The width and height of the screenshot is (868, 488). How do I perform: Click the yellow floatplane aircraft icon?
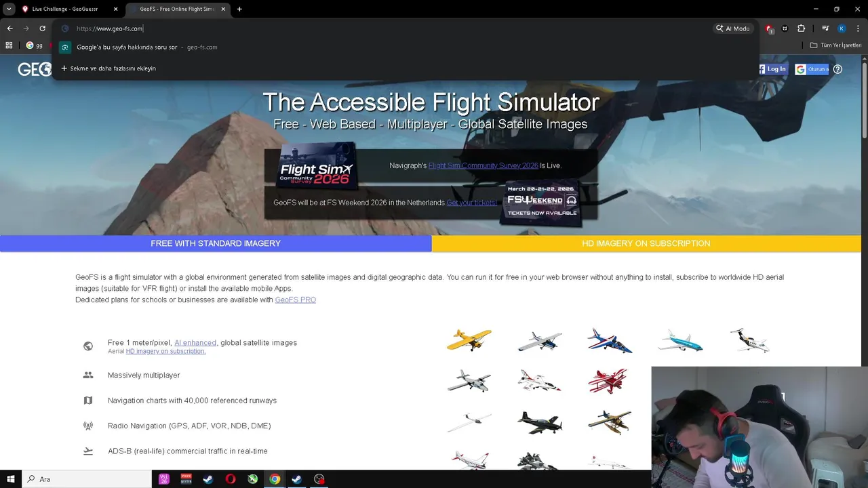coord(610,422)
